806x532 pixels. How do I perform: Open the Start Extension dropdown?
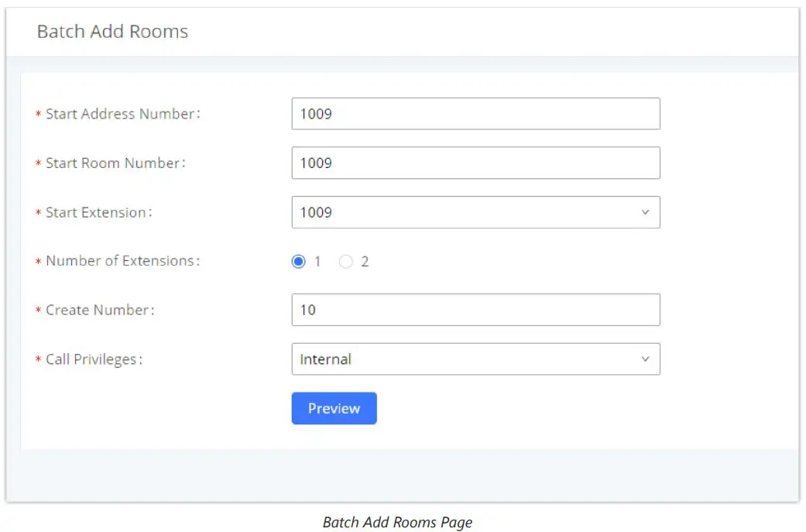coord(465,212)
